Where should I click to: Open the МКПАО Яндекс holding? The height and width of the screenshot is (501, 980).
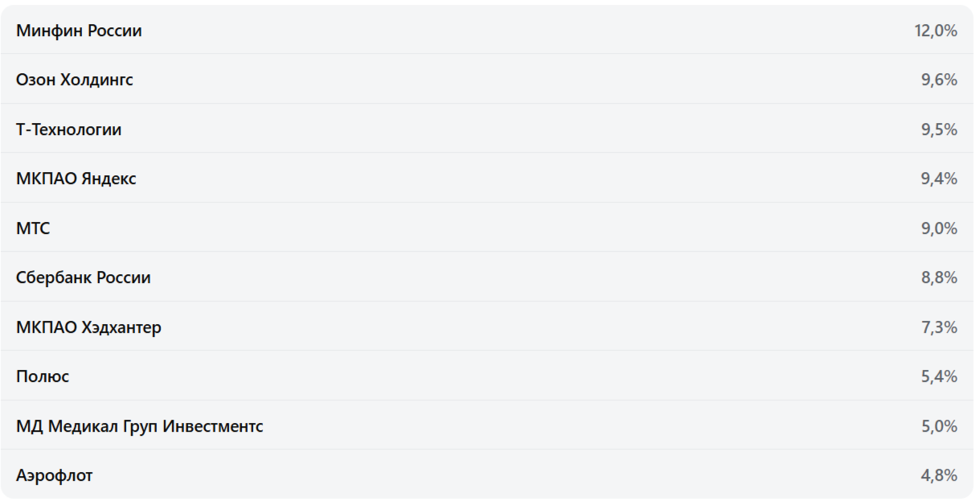[76, 179]
